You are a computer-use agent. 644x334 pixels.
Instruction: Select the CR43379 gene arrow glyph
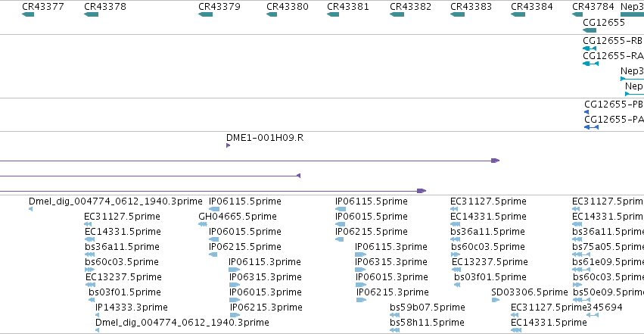pos(205,14)
